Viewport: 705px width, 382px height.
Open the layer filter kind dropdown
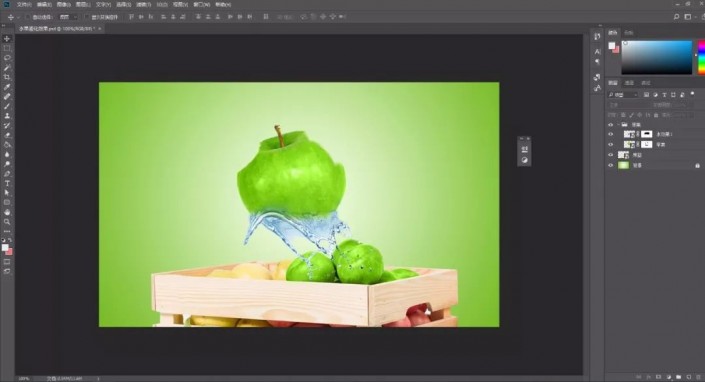pos(623,95)
